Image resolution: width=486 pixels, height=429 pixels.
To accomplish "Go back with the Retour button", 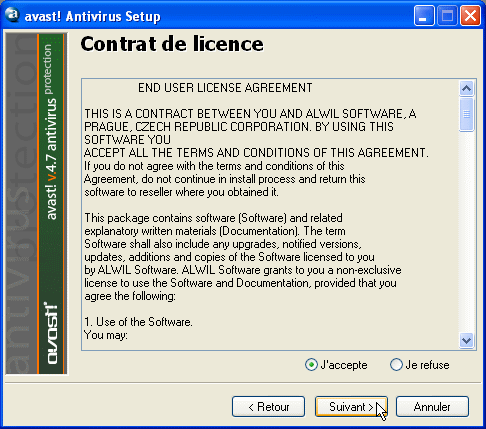I will point(268,407).
